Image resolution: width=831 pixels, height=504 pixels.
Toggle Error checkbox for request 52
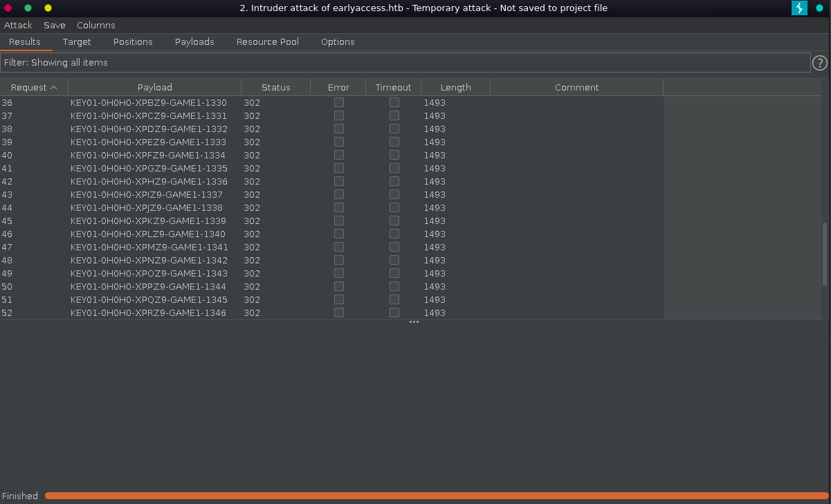338,312
